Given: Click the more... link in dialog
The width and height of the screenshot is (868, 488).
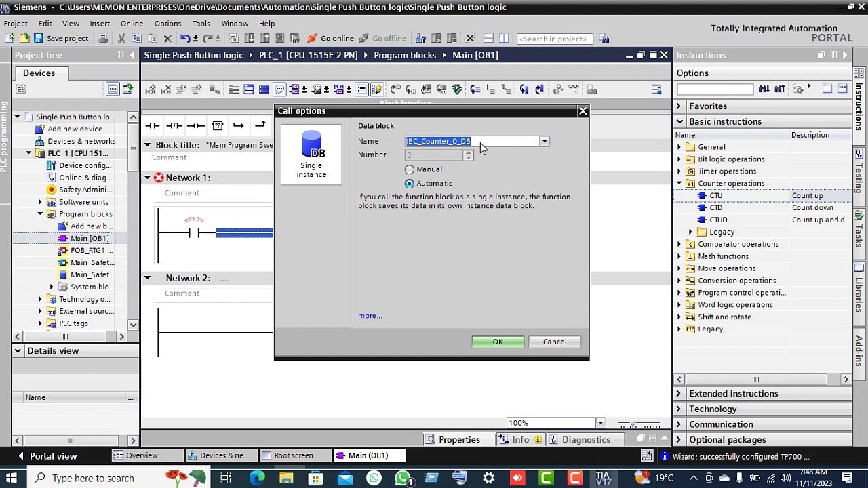Looking at the screenshot, I should pos(370,316).
